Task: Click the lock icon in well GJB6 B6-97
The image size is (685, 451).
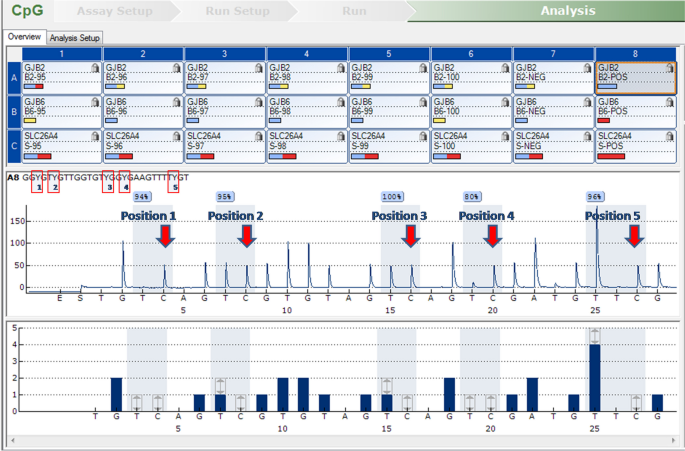Action: 259,102
